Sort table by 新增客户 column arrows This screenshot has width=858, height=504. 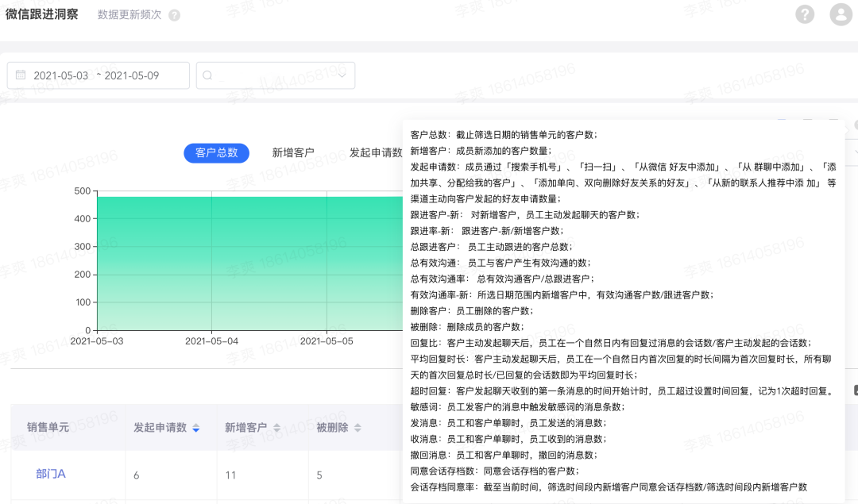(277, 428)
